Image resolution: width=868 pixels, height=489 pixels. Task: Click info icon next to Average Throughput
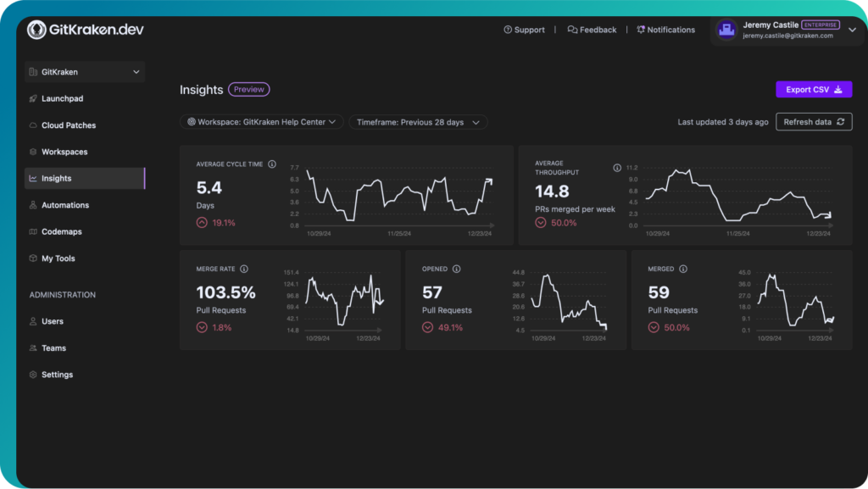(617, 168)
